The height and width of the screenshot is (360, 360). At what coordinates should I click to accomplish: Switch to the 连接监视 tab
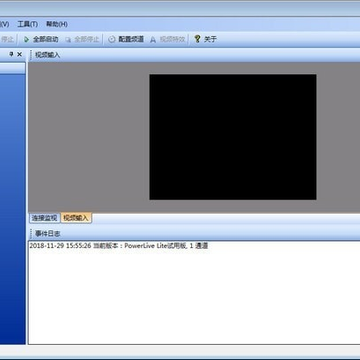coord(44,218)
